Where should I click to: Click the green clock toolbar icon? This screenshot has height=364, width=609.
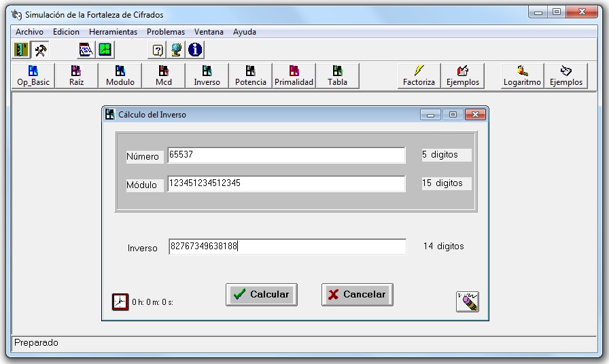tap(105, 50)
